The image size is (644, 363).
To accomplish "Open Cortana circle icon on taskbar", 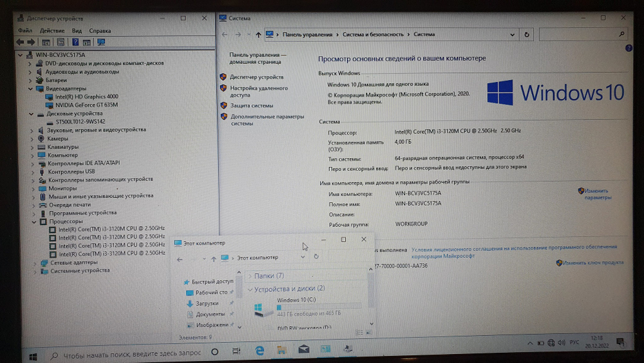I will click(214, 352).
